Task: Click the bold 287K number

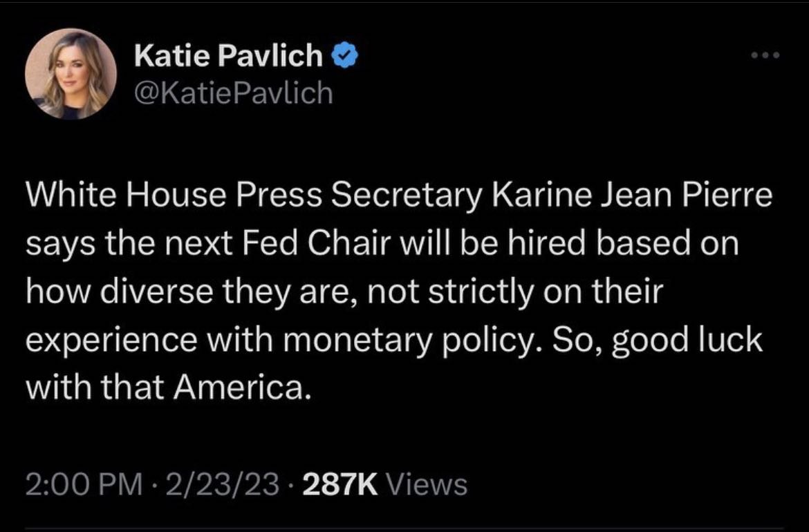Action: [340, 485]
